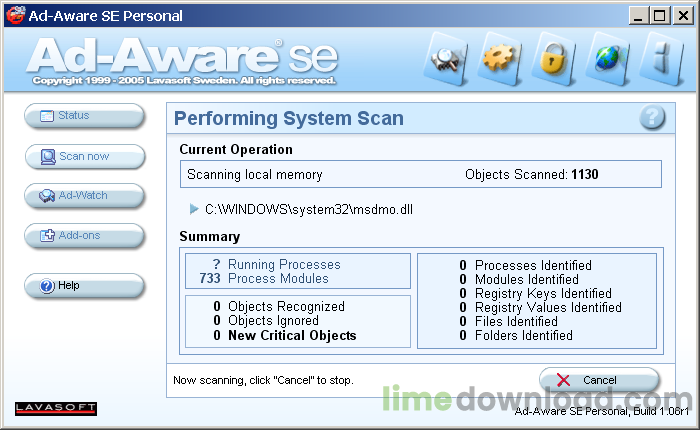The width and height of the screenshot is (700, 430).
Task: Click the 'Now scanning' status message
Action: [263, 380]
